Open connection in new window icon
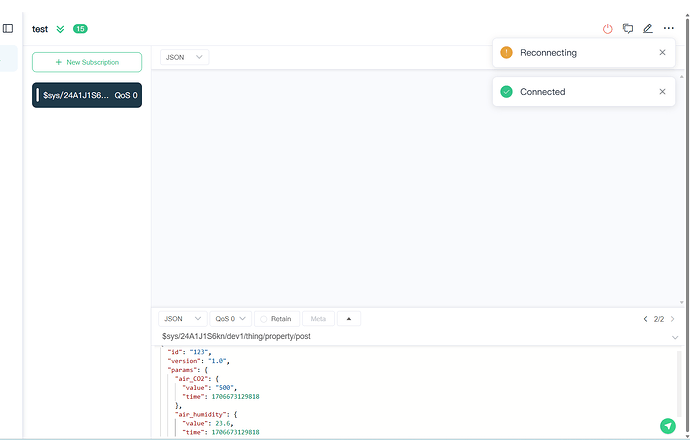Viewport: 690px width, 440px height. click(628, 29)
